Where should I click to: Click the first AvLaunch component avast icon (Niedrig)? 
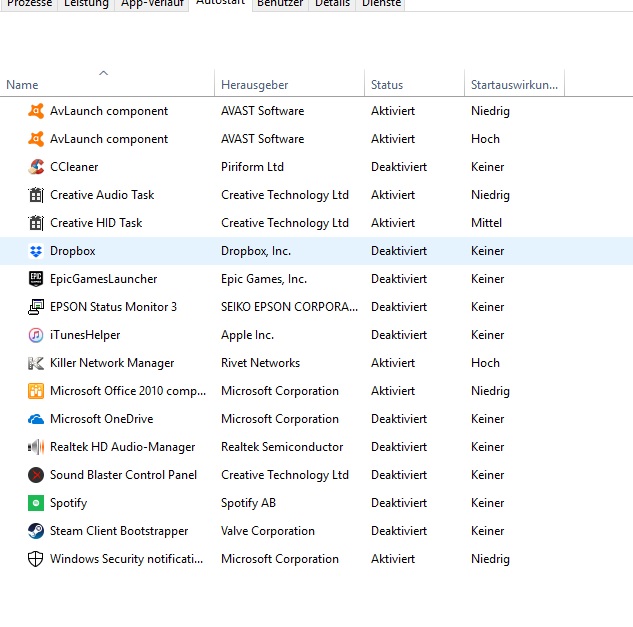[x=36, y=111]
